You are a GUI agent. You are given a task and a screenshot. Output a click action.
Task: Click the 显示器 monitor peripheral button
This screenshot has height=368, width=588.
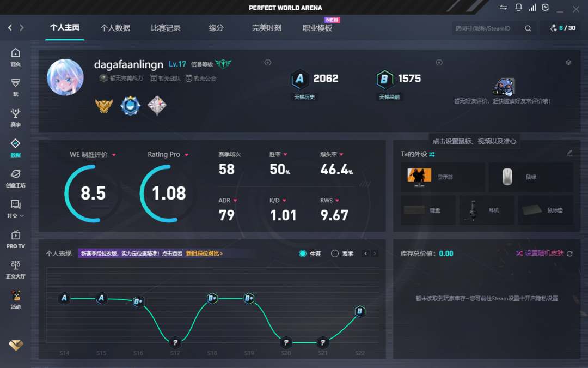(442, 177)
